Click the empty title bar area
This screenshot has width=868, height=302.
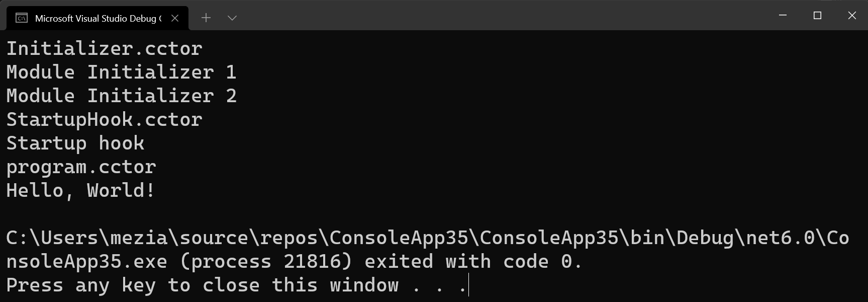[503, 16]
